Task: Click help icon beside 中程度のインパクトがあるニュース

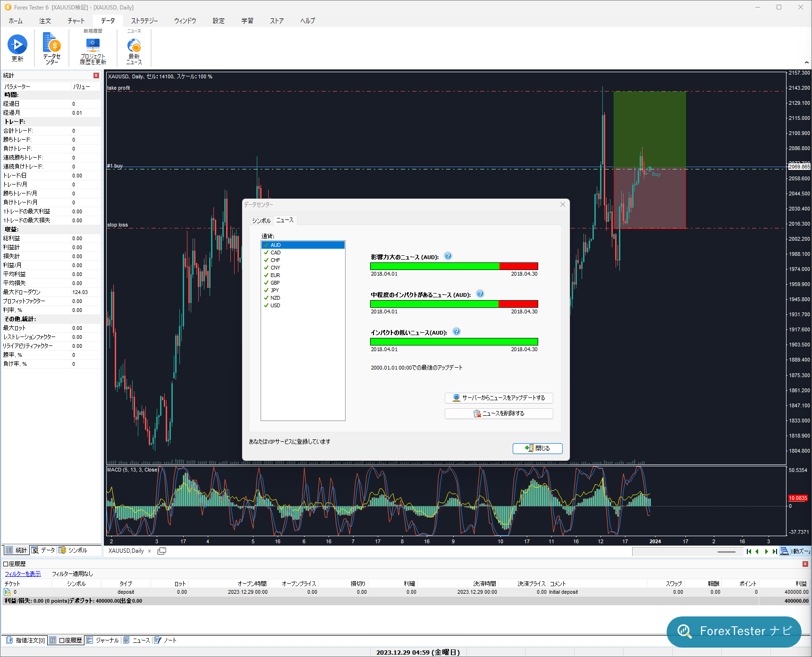Action: pyautogui.click(x=480, y=294)
